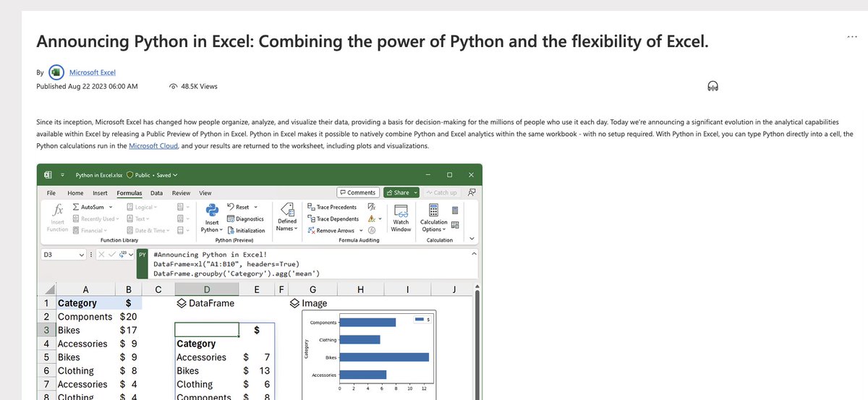Viewport: 868px width, 400px height.
Task: Click Trace Dependents in Formula Auditing
Action: [x=334, y=219]
